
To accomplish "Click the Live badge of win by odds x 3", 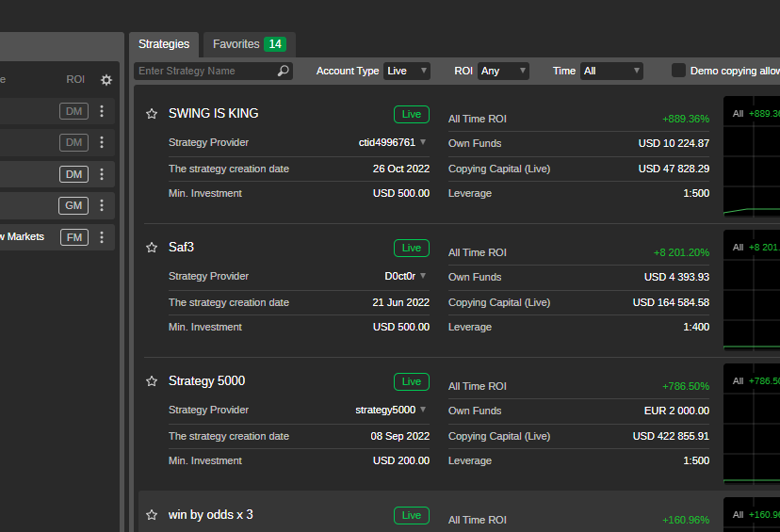I will 412,516.
